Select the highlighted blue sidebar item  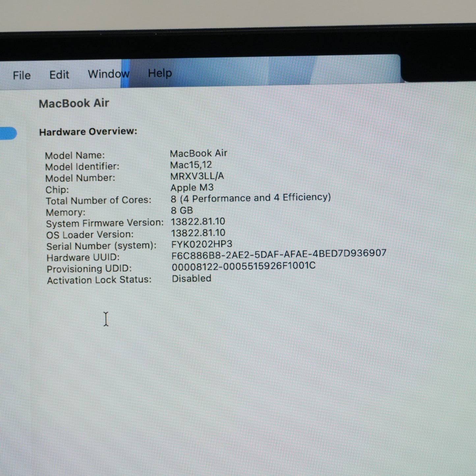coord(8,133)
